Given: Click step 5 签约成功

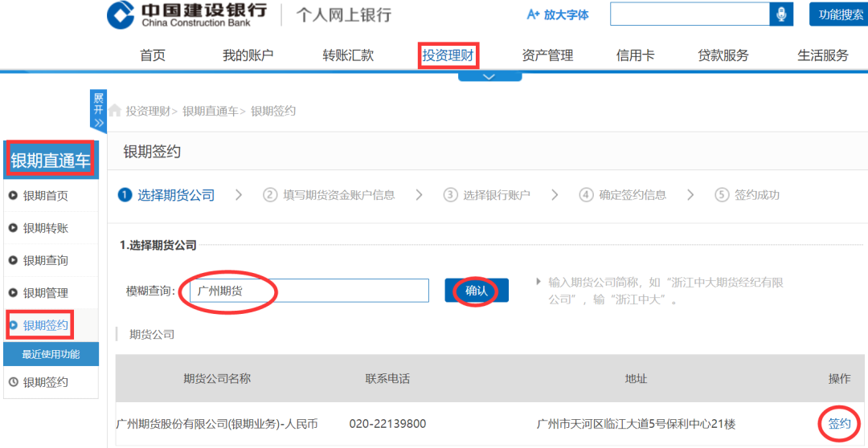Looking at the screenshot, I should tap(747, 194).
